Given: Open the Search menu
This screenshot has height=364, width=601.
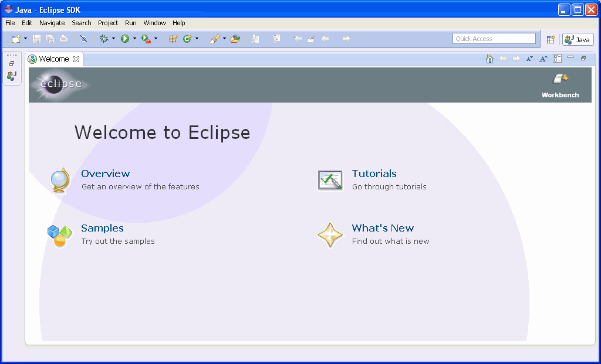Looking at the screenshot, I should (x=81, y=23).
